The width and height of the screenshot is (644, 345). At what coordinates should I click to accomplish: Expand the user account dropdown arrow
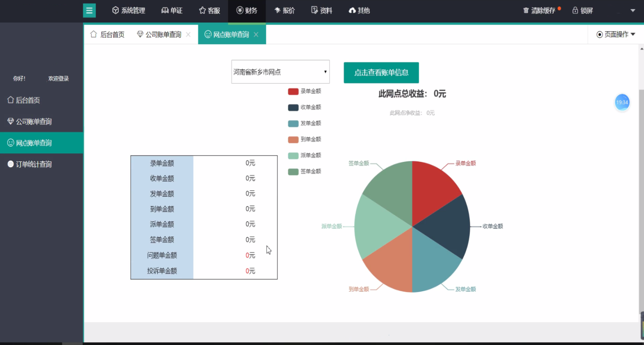(632, 11)
